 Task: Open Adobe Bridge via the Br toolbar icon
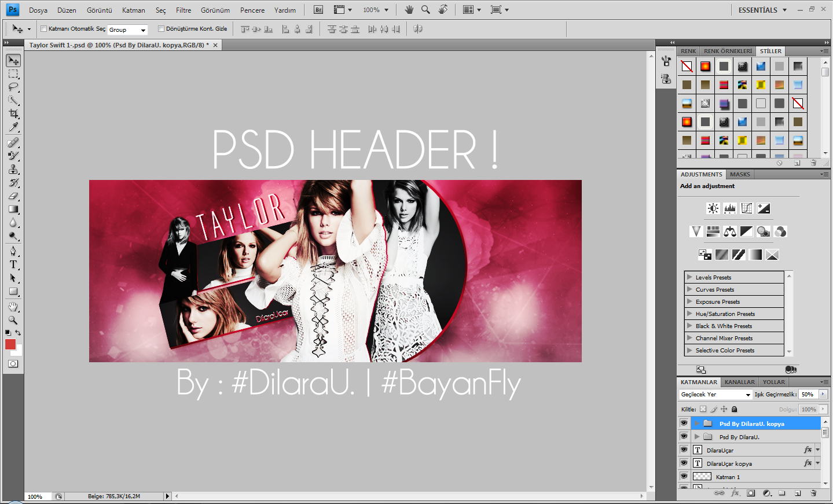pyautogui.click(x=317, y=9)
